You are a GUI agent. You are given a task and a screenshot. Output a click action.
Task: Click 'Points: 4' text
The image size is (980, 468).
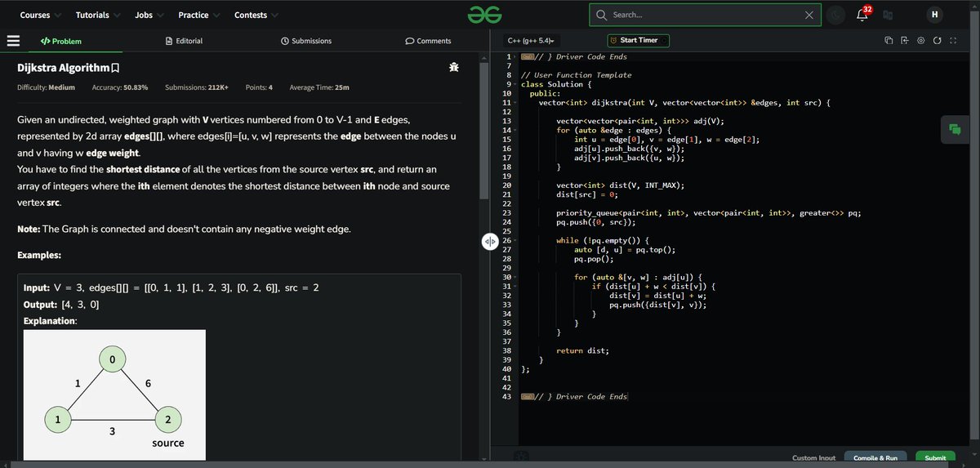259,87
